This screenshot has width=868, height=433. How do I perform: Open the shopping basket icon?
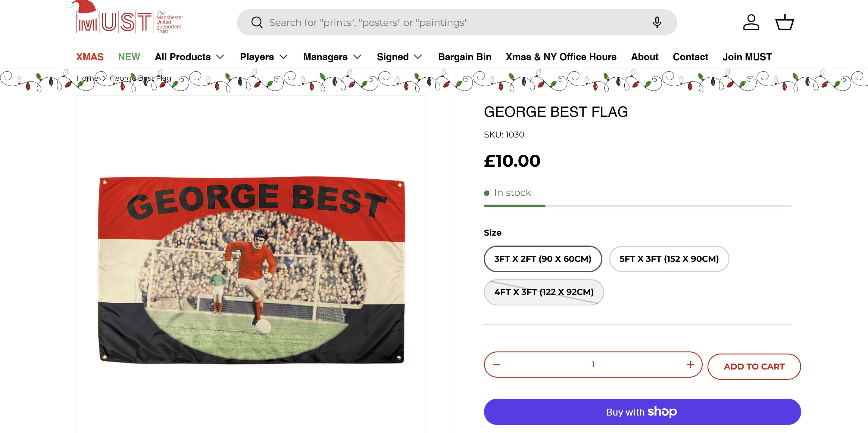click(x=785, y=23)
